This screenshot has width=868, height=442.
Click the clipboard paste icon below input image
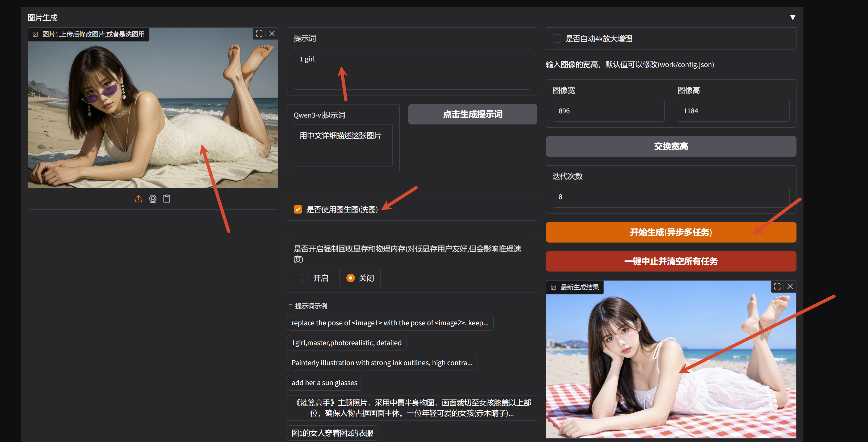tap(167, 199)
